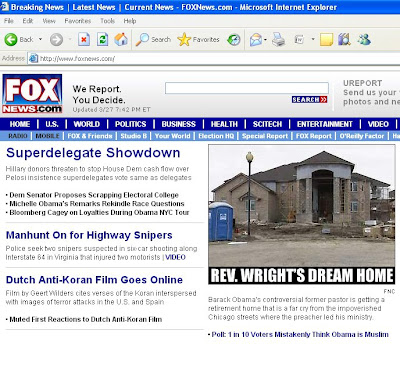Select the POLITICS navigation tab
This screenshot has height=366, width=400.
click(130, 124)
